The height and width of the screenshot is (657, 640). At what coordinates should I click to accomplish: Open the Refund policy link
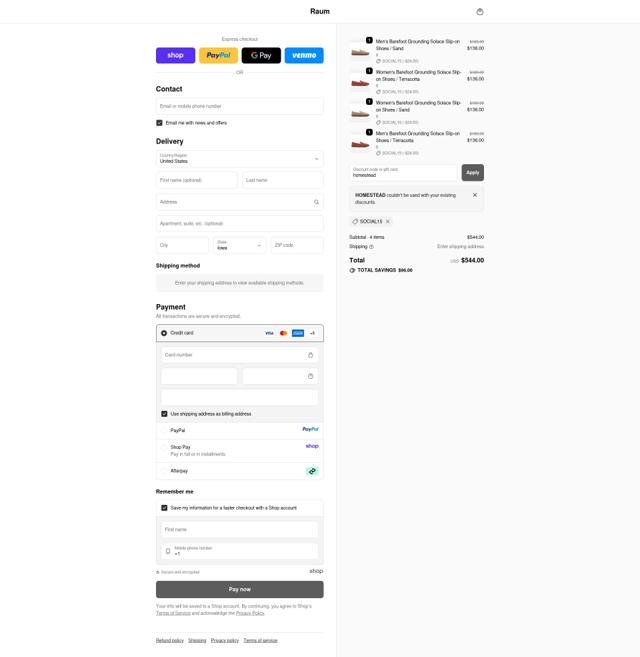click(170, 640)
